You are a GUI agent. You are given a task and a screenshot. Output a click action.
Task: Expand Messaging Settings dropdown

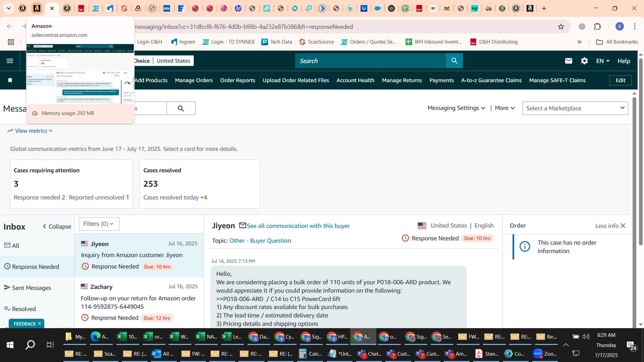coord(456,108)
